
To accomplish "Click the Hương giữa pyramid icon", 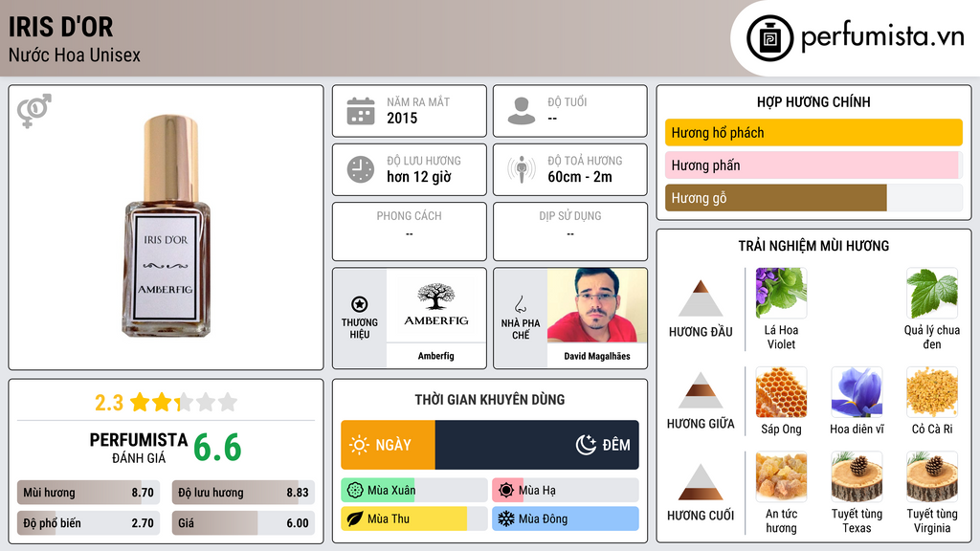I will pyautogui.click(x=701, y=390).
